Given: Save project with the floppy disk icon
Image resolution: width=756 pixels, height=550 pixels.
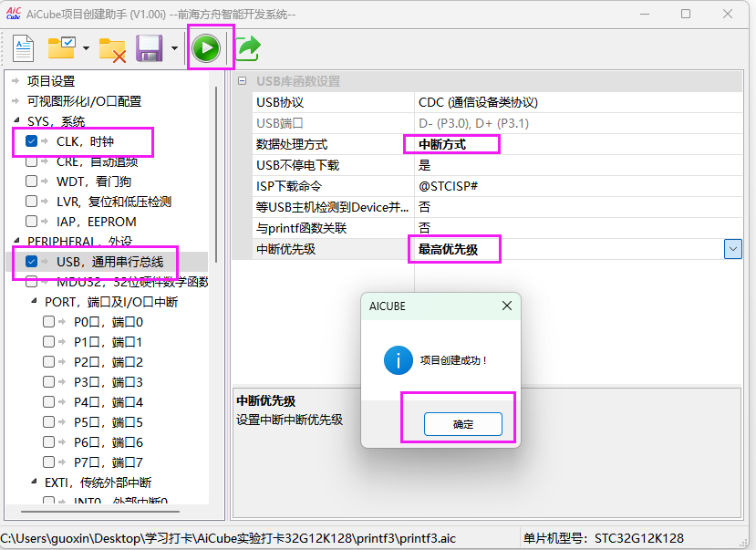Looking at the screenshot, I should point(149,48).
